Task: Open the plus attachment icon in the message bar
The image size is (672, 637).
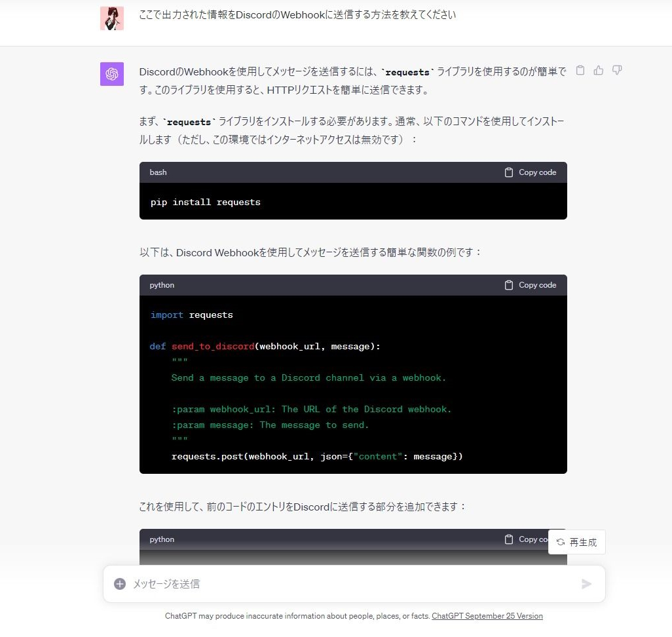Action: coord(120,583)
